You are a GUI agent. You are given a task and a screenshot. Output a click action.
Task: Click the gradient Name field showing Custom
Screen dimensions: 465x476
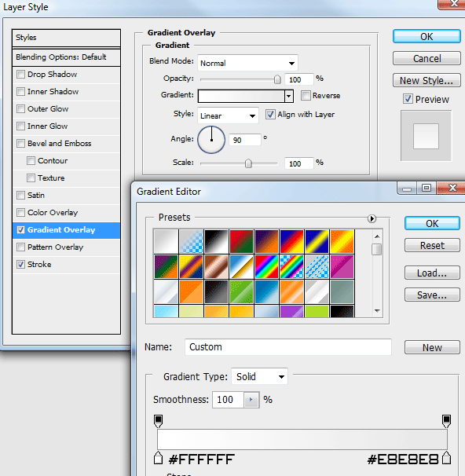tap(288, 347)
